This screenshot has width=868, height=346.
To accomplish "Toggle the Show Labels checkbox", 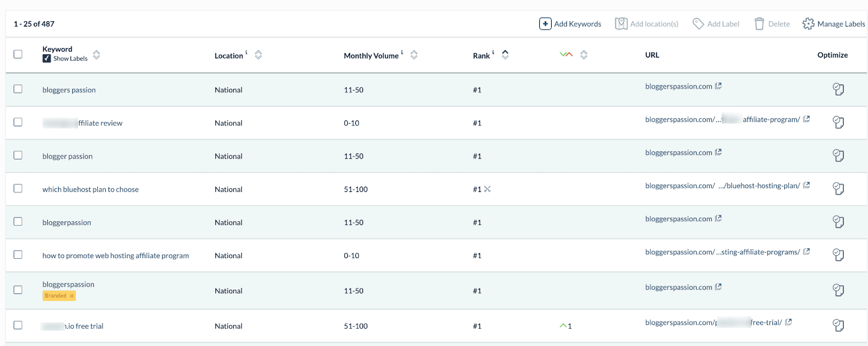I will [47, 59].
